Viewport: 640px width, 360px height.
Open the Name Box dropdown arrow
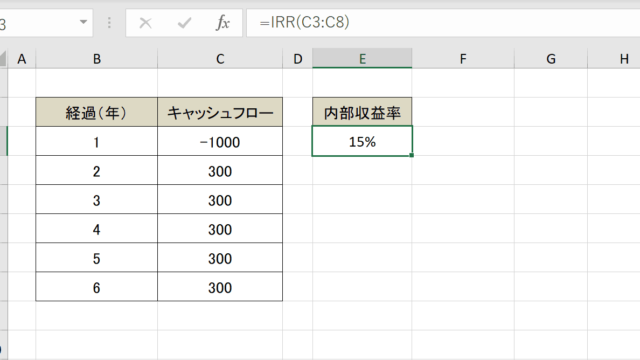coord(83,22)
